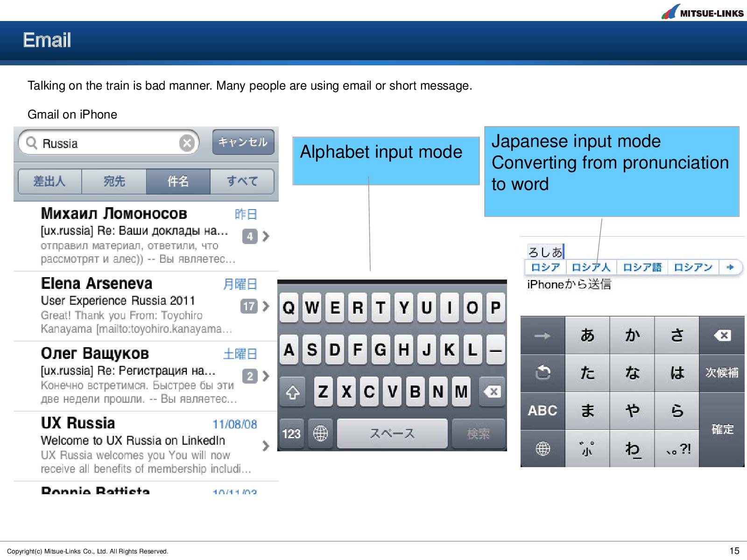
Task: Clear the Russia search field with the X icon
Action: point(187,143)
